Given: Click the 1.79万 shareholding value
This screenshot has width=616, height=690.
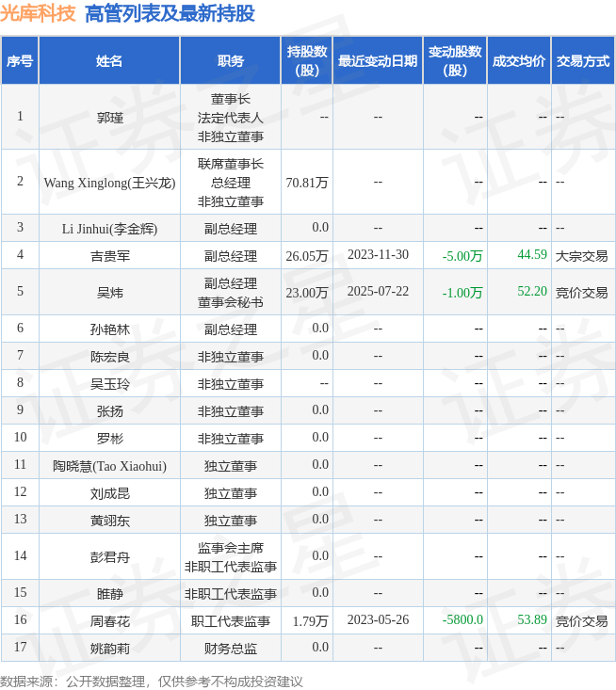Looking at the screenshot, I should (311, 621).
